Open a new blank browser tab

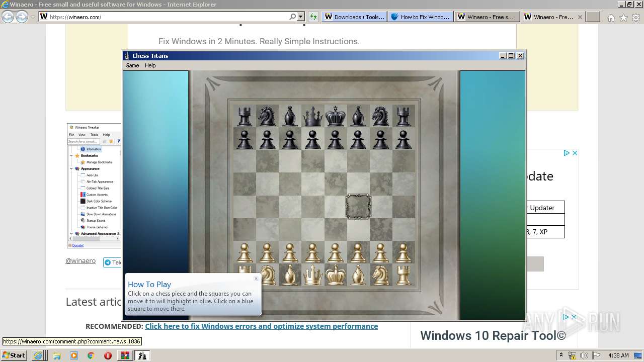tap(594, 17)
